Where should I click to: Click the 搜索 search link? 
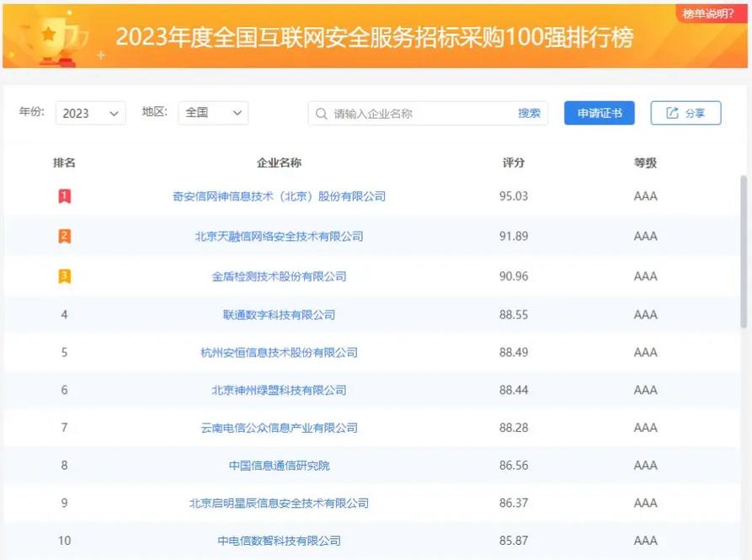529,113
